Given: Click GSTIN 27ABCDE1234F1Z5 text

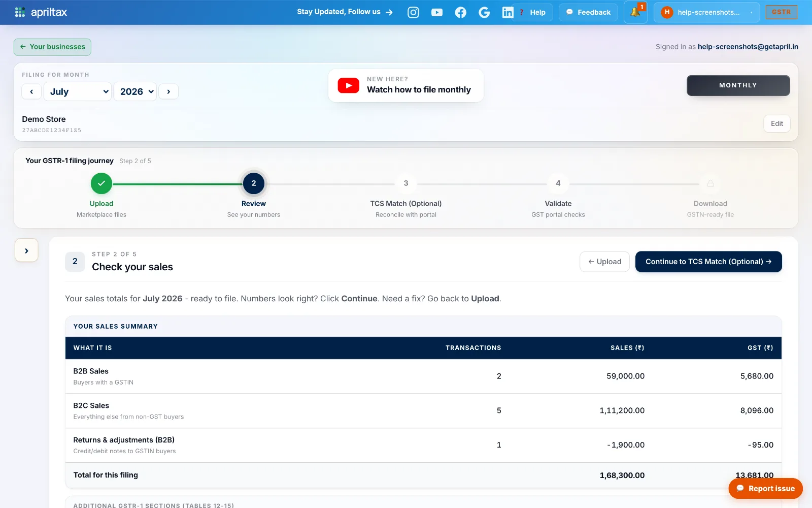Looking at the screenshot, I should (x=52, y=131).
